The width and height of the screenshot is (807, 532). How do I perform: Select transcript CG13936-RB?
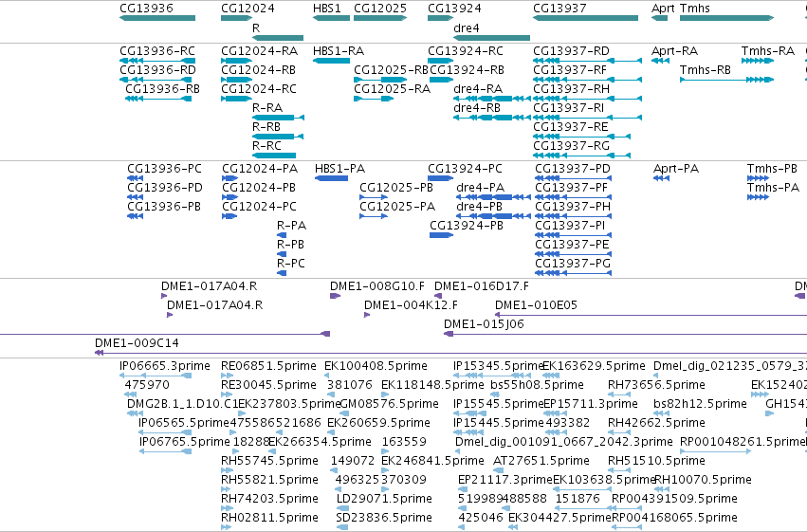[158, 99]
